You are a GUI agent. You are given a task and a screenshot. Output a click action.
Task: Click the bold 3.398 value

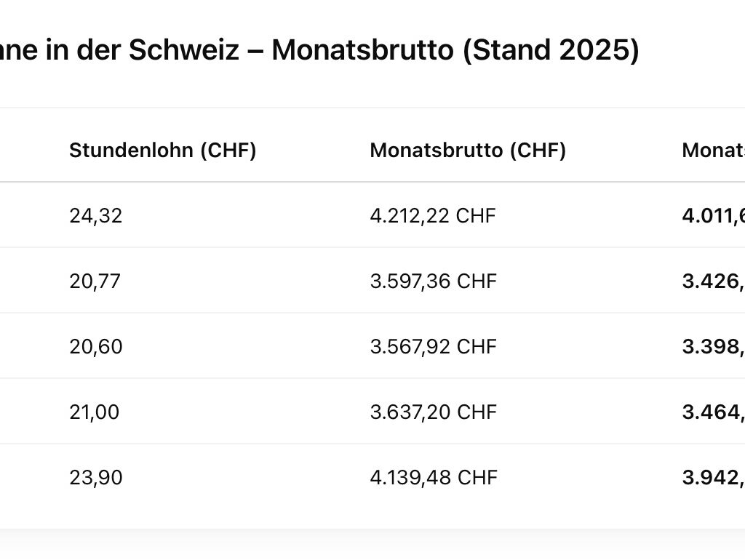click(713, 347)
